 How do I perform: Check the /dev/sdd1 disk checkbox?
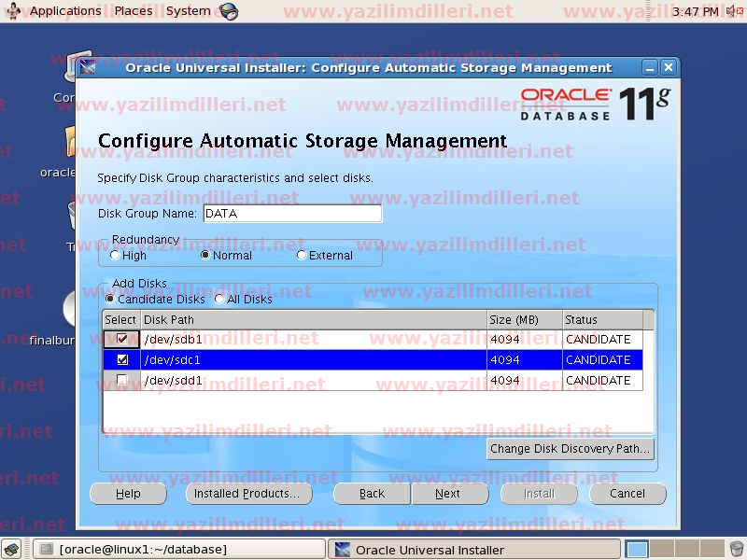point(121,381)
